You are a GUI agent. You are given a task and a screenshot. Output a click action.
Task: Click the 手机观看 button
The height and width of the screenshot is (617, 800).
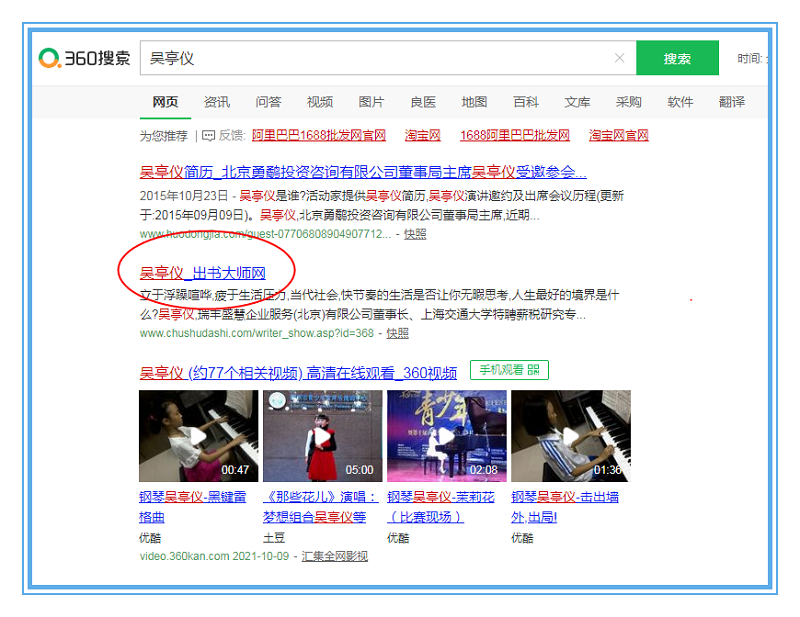click(x=509, y=370)
